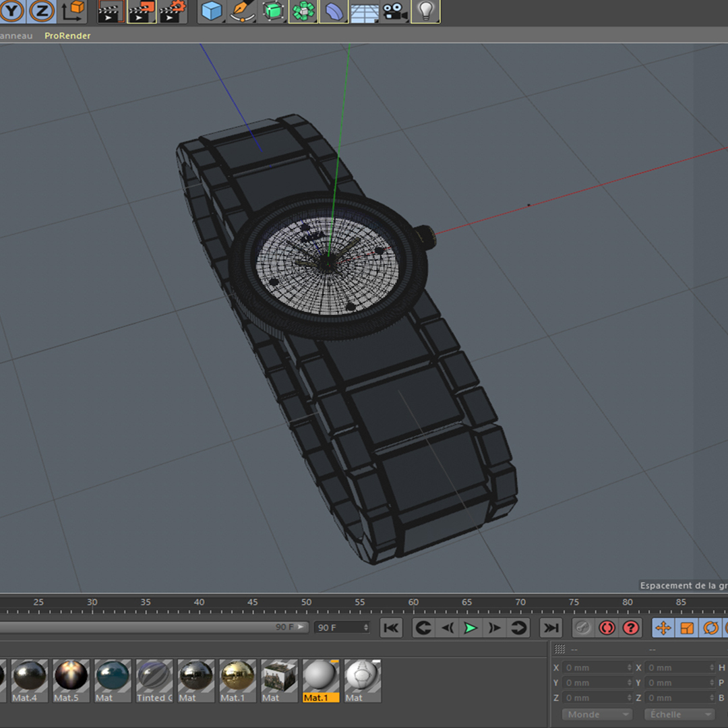Click the size X coordinate field

pyautogui.click(x=679, y=667)
